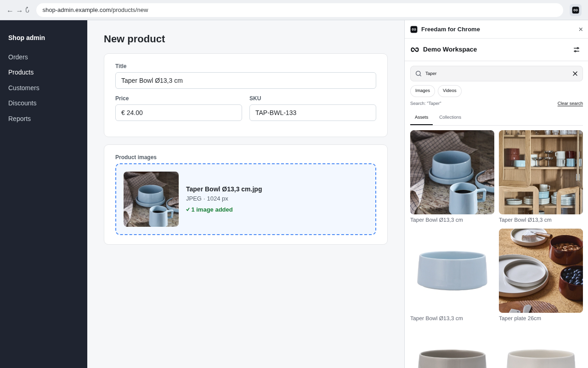Close the Freedam for Chrome panel
Screen dimensions: 588x368
pos(581,29)
